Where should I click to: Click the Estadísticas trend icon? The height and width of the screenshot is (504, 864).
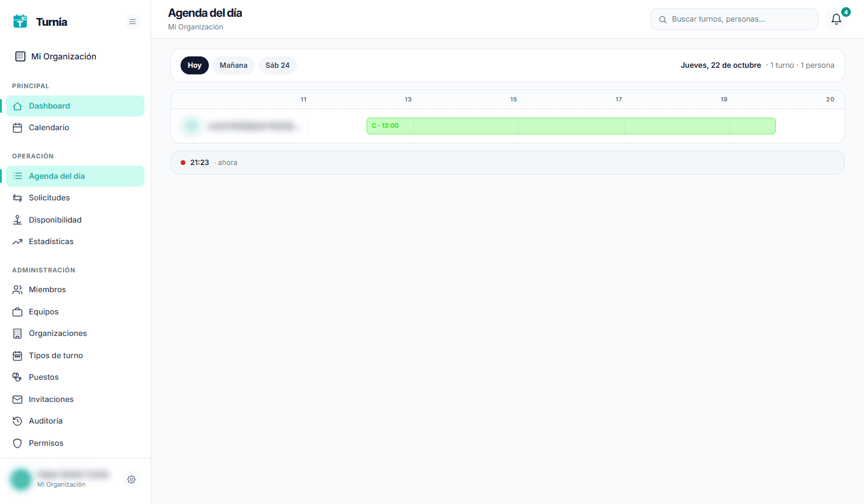click(x=17, y=242)
